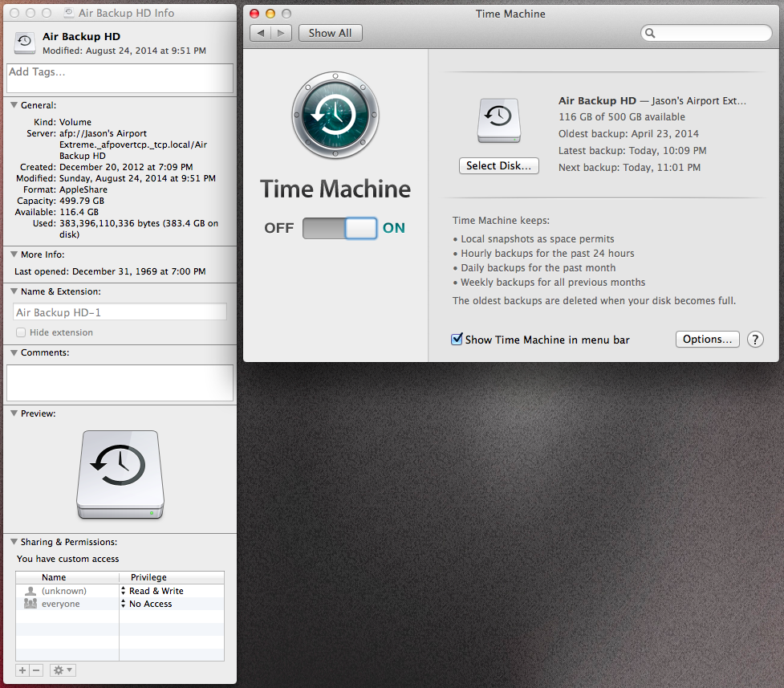Add a user with the plus button
The image size is (784, 688).
click(x=22, y=670)
